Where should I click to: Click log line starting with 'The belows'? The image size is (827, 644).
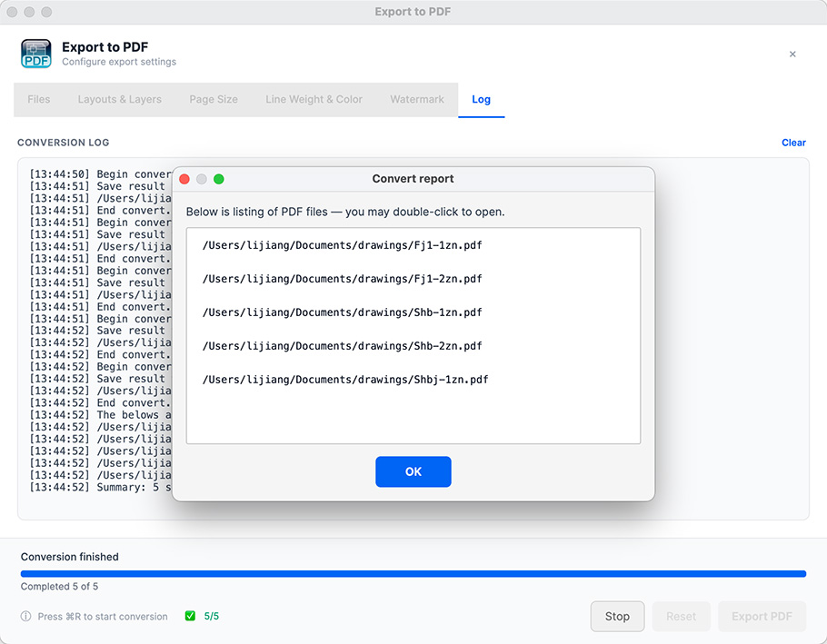pyautogui.click(x=100, y=415)
